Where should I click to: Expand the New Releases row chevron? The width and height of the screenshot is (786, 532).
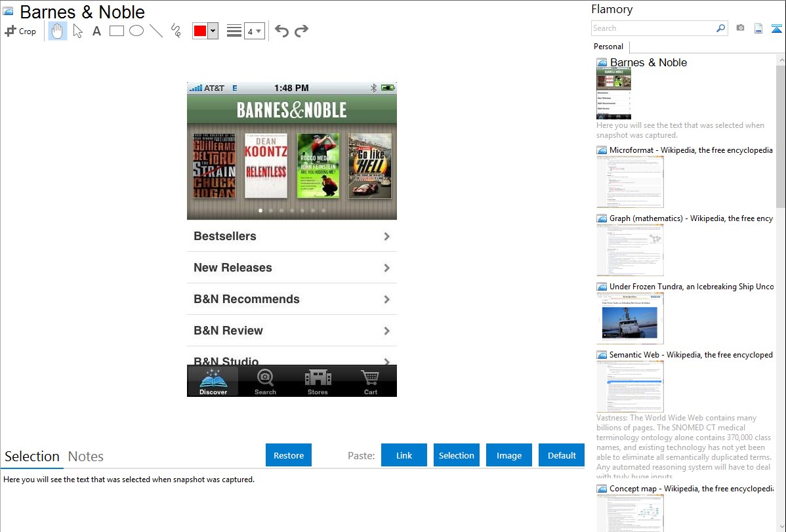(386, 268)
